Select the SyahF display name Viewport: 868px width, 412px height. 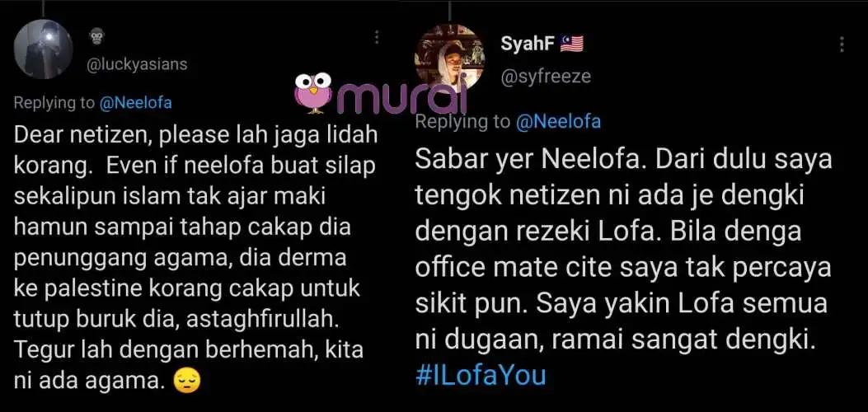(x=527, y=44)
